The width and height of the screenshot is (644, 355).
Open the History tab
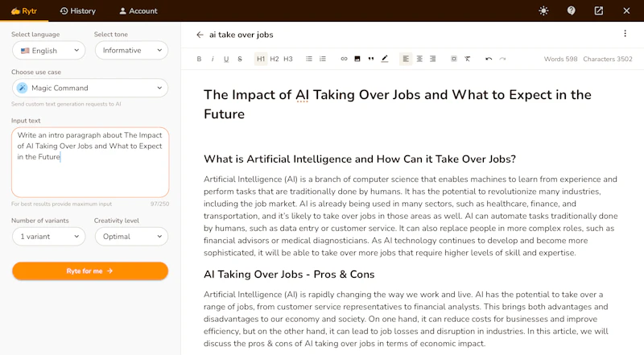pos(77,11)
